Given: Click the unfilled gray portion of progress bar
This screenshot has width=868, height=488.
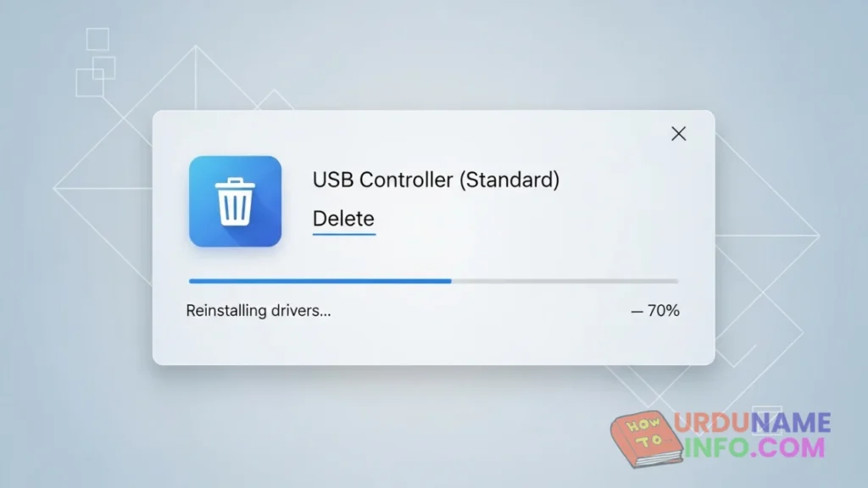Looking at the screenshot, I should click(x=565, y=281).
